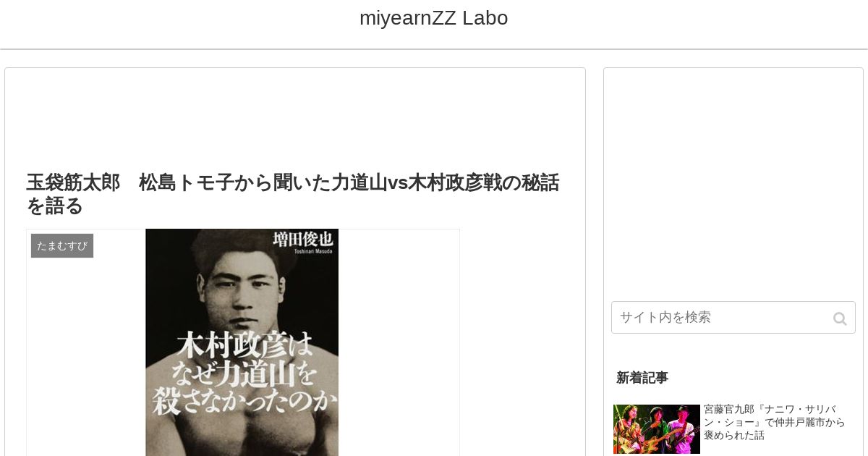Viewport: 868px width, 456px height.
Task: Click the empty banner area above the article title
Action: pyautogui.click(x=295, y=116)
